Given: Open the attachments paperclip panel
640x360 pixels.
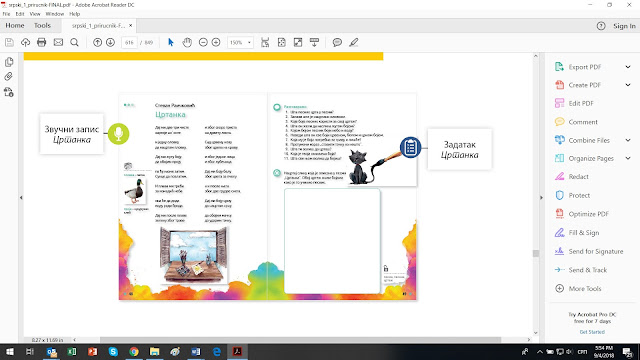Looking at the screenshot, I should click(9, 76).
